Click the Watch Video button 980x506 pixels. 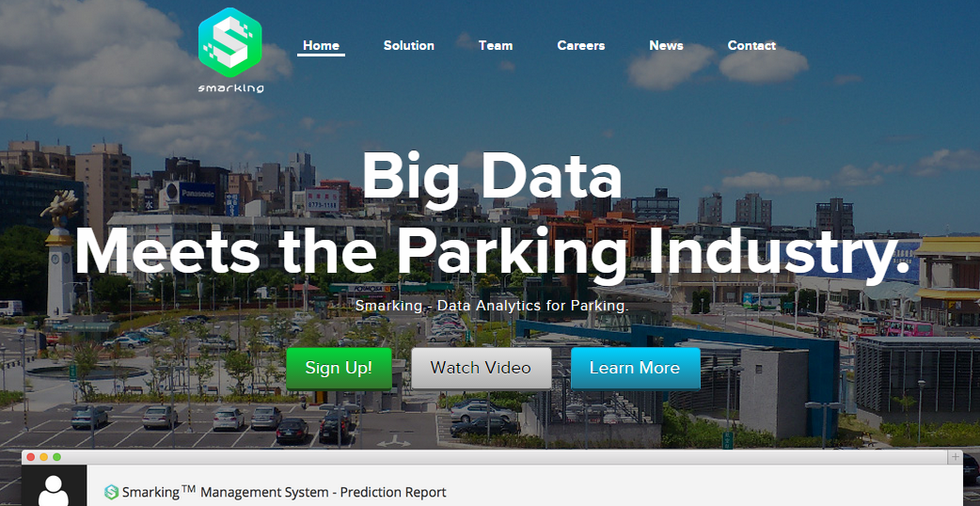pyautogui.click(x=481, y=368)
